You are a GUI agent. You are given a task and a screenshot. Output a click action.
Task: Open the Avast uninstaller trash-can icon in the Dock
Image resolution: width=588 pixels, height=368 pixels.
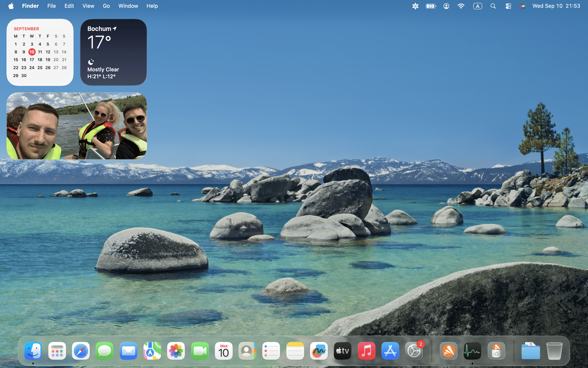click(496, 351)
